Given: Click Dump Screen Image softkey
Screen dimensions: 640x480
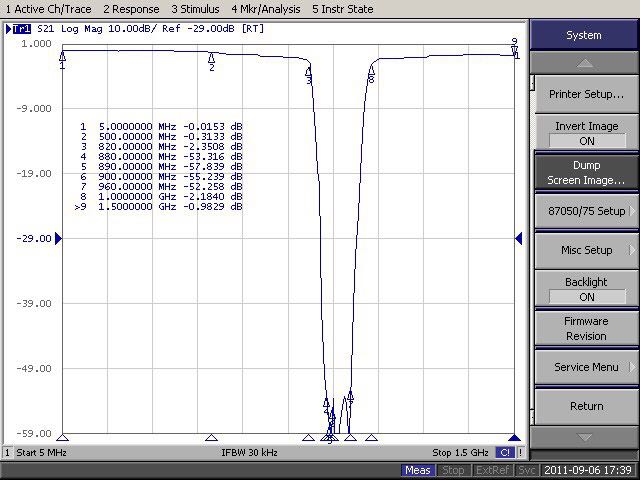Looking at the screenshot, I should (586, 173).
